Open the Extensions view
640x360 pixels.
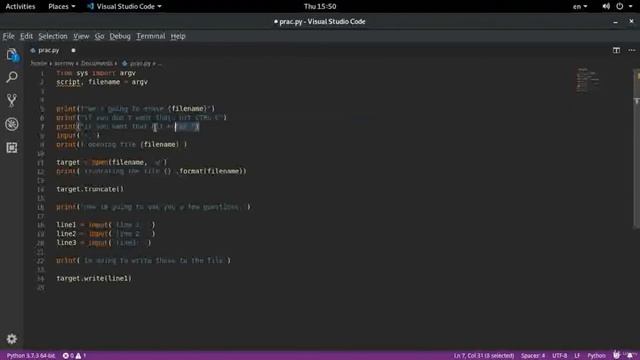click(12, 147)
